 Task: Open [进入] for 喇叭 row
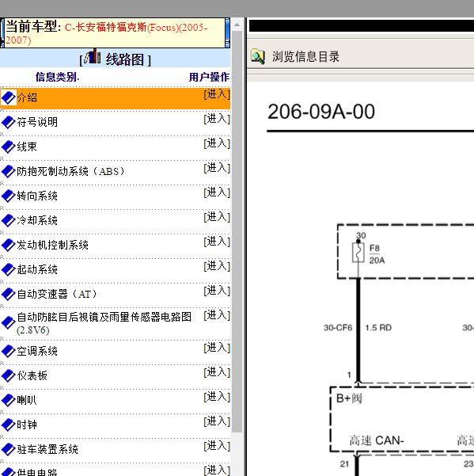(217, 397)
